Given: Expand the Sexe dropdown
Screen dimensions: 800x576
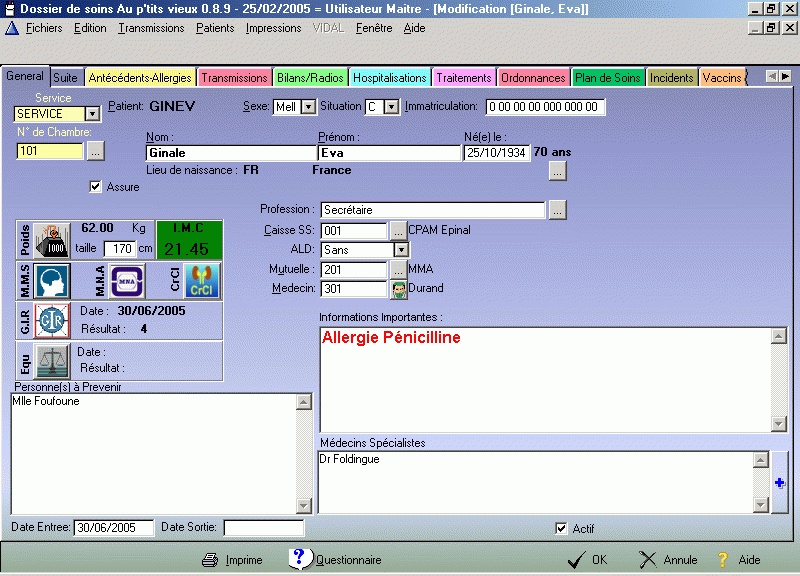Looking at the screenshot, I should pyautogui.click(x=308, y=107).
